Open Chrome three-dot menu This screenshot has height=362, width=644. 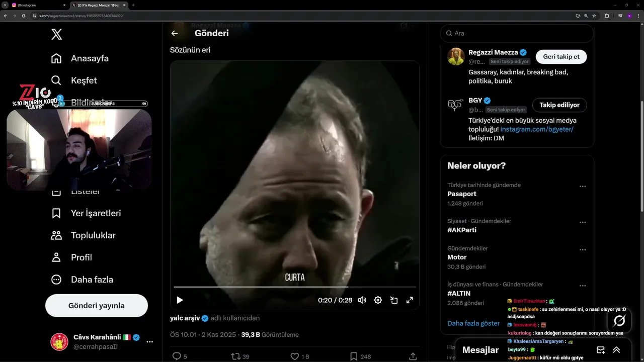tap(639, 16)
